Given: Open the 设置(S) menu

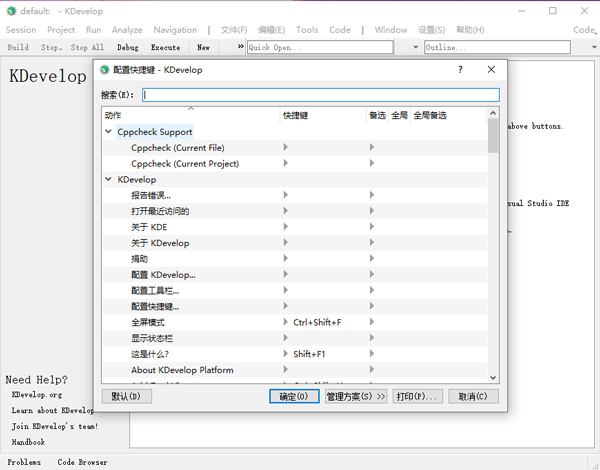Looking at the screenshot, I should pyautogui.click(x=432, y=30).
